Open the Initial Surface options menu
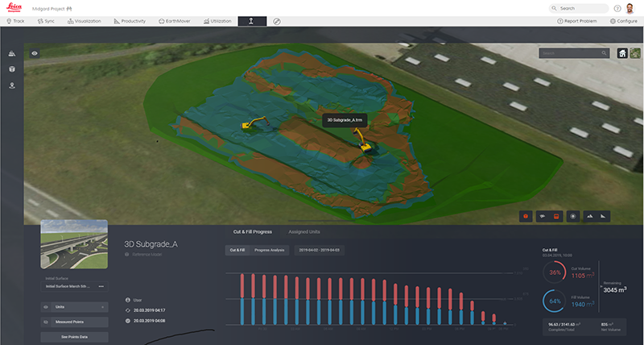 pyautogui.click(x=101, y=286)
